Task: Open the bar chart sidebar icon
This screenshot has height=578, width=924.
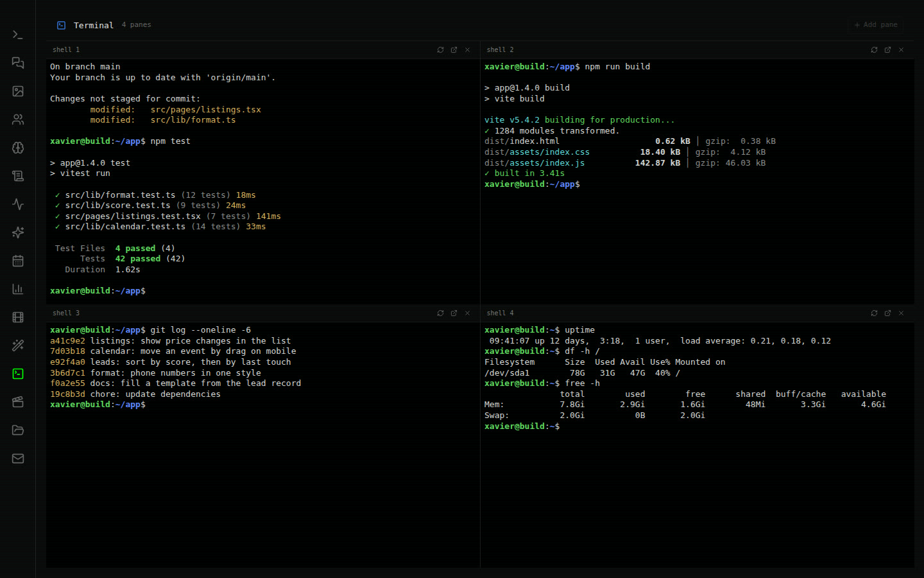Action: tap(18, 289)
